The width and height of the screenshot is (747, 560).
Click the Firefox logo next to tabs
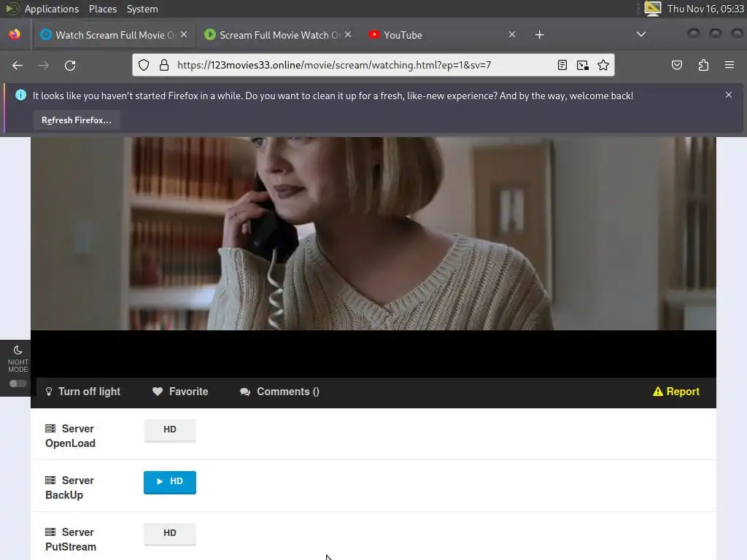(15, 35)
